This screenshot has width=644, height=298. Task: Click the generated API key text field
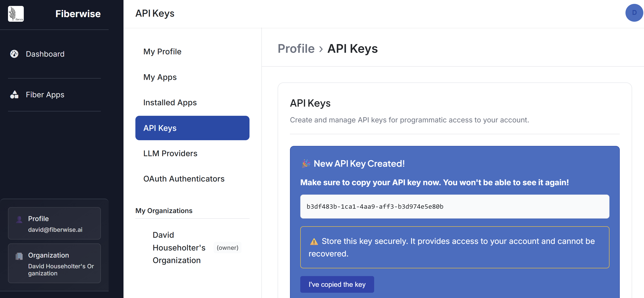(x=454, y=207)
